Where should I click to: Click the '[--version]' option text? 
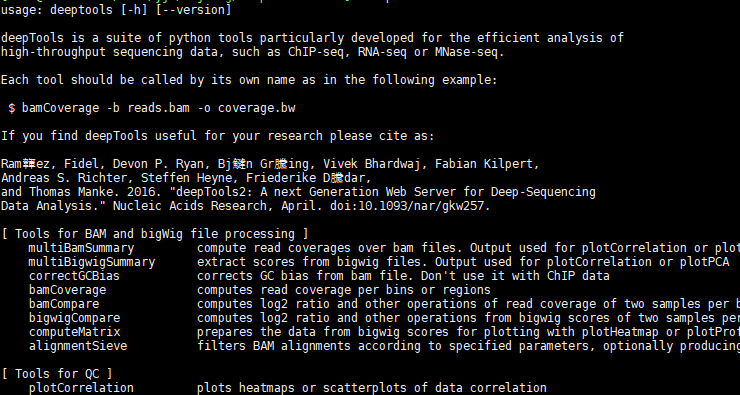[193, 10]
